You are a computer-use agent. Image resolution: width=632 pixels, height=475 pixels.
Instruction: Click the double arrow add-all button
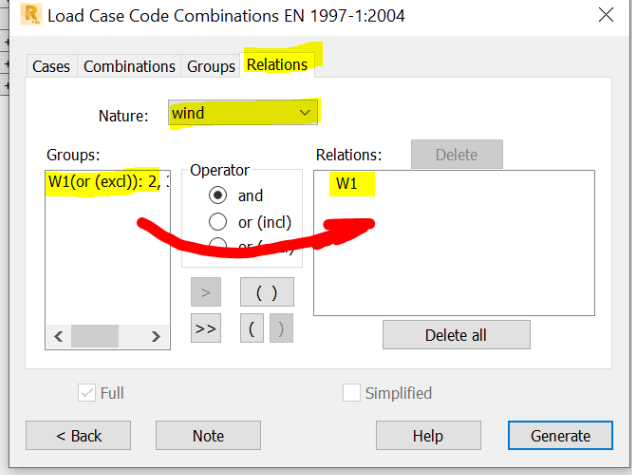206,328
